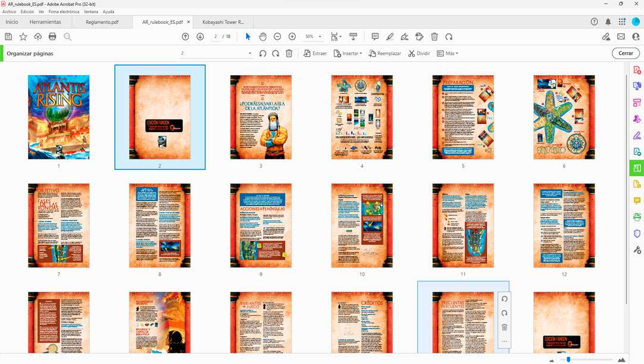Delete page 17 using hover trash icon

pyautogui.click(x=504, y=328)
